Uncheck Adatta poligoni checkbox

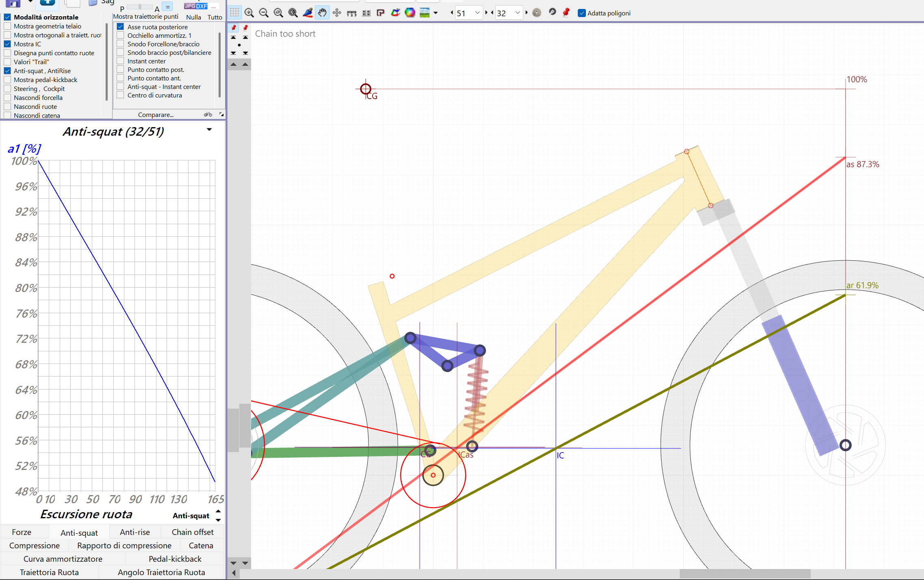pyautogui.click(x=582, y=13)
